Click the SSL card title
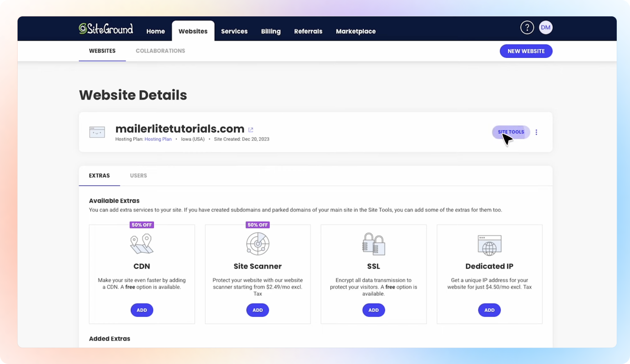 coord(374,266)
